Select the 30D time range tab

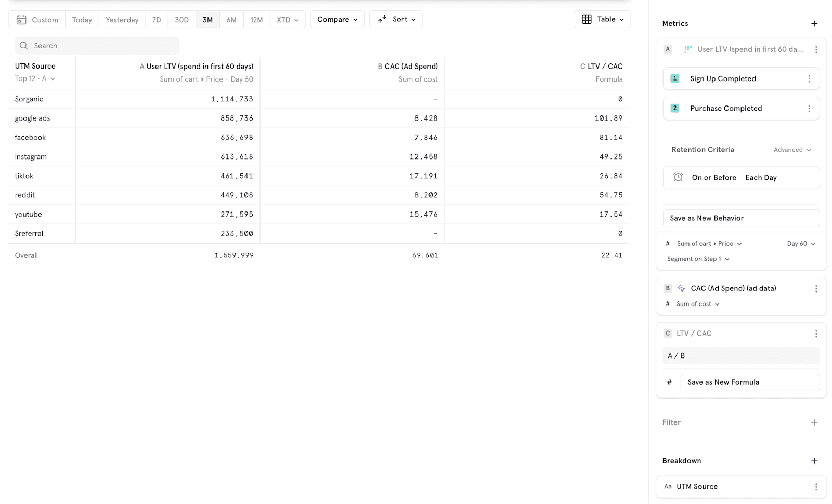tap(181, 20)
